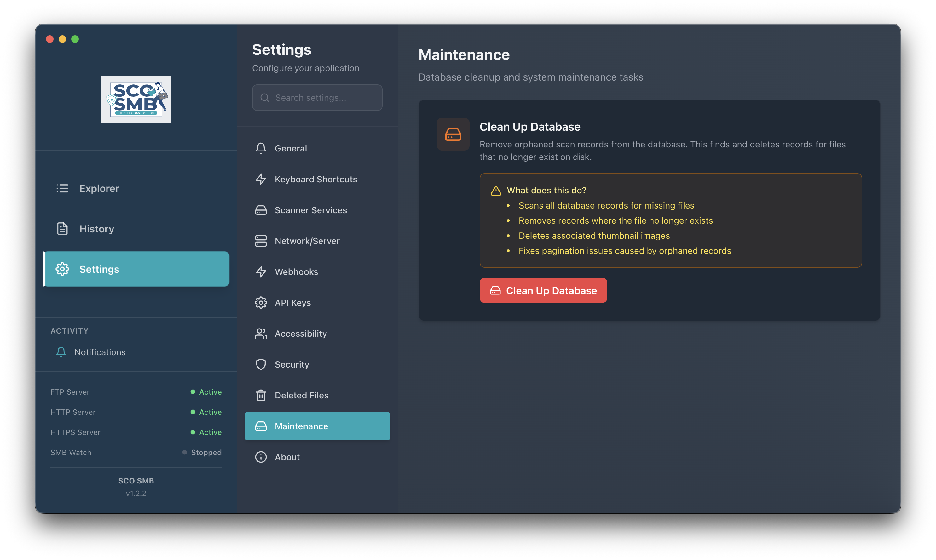This screenshot has height=560, width=936.
Task: Click the drive icon beside Scanner Services
Action: (261, 210)
